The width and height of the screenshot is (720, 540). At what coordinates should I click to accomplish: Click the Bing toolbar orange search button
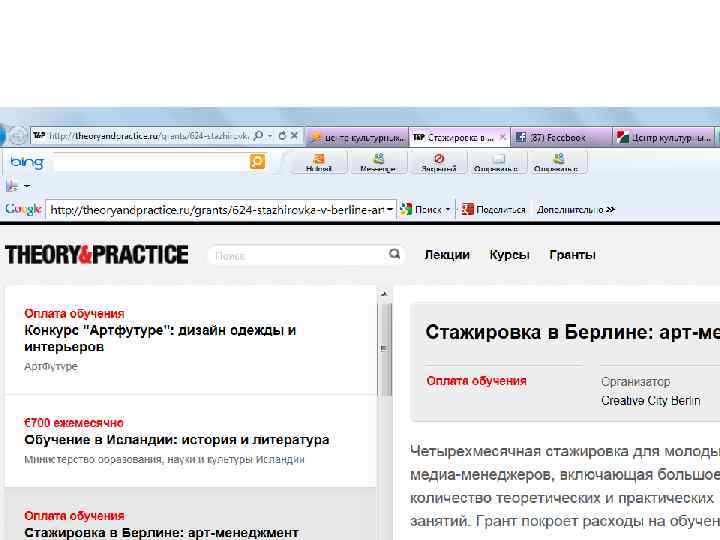click(257, 162)
